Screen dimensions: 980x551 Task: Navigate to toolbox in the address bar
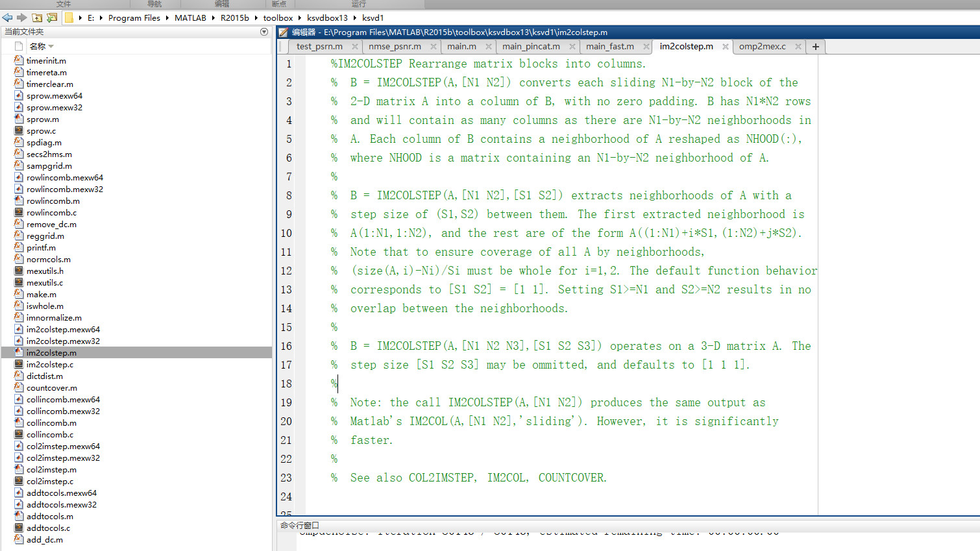(x=278, y=18)
